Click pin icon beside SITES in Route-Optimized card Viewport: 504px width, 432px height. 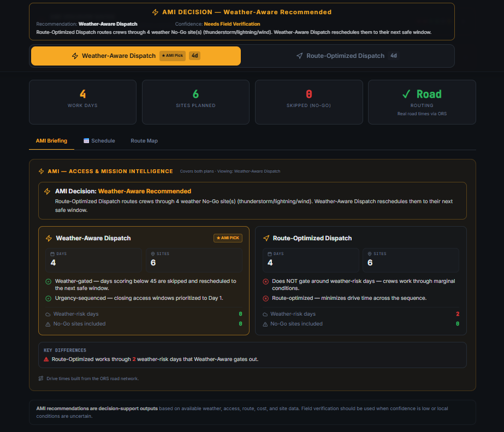(x=370, y=254)
